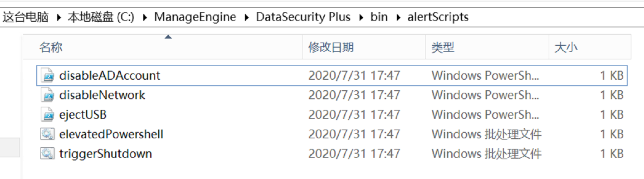Go to the DataSecurity Plus breadcrumb folder
Screen dimensions: 644x179
click(303, 17)
